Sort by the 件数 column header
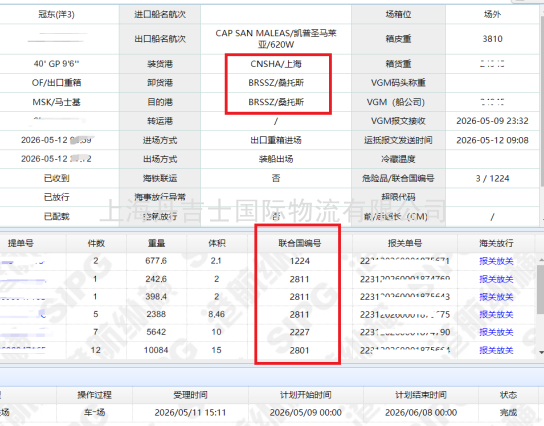Screen dimensions: 544x426 point(96,243)
